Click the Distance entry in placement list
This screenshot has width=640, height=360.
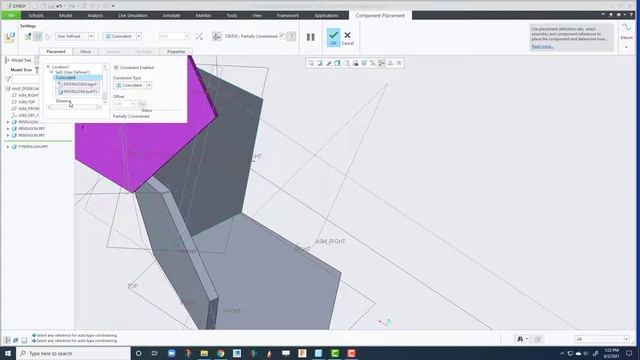point(63,101)
